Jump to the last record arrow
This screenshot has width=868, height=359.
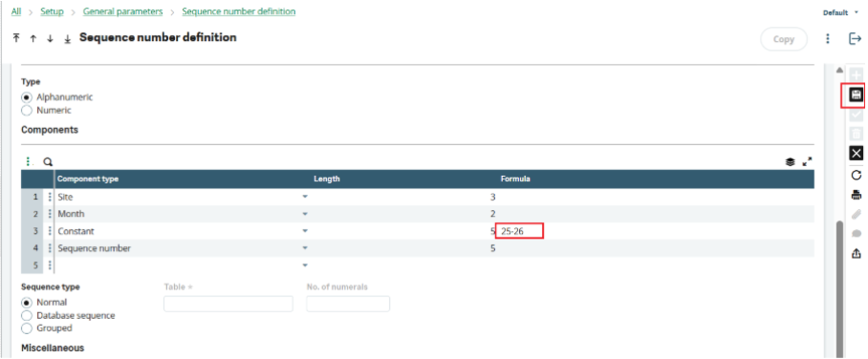[67, 39]
